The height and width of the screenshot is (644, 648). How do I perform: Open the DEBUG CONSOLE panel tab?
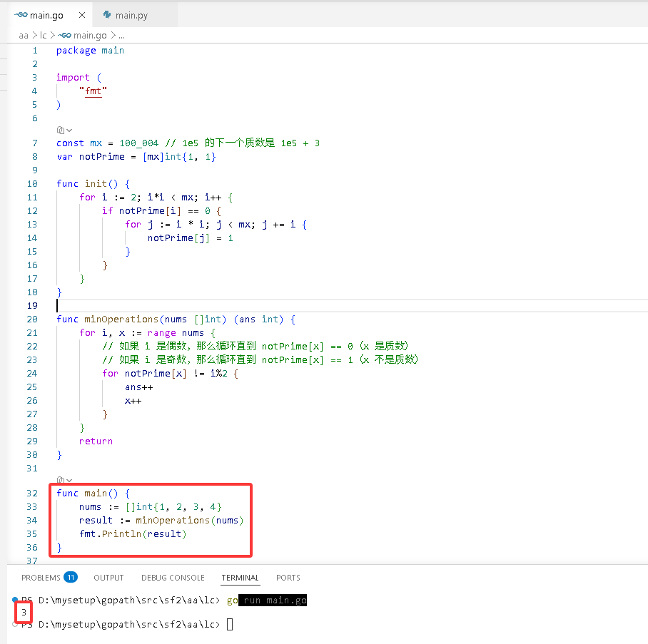tap(173, 578)
